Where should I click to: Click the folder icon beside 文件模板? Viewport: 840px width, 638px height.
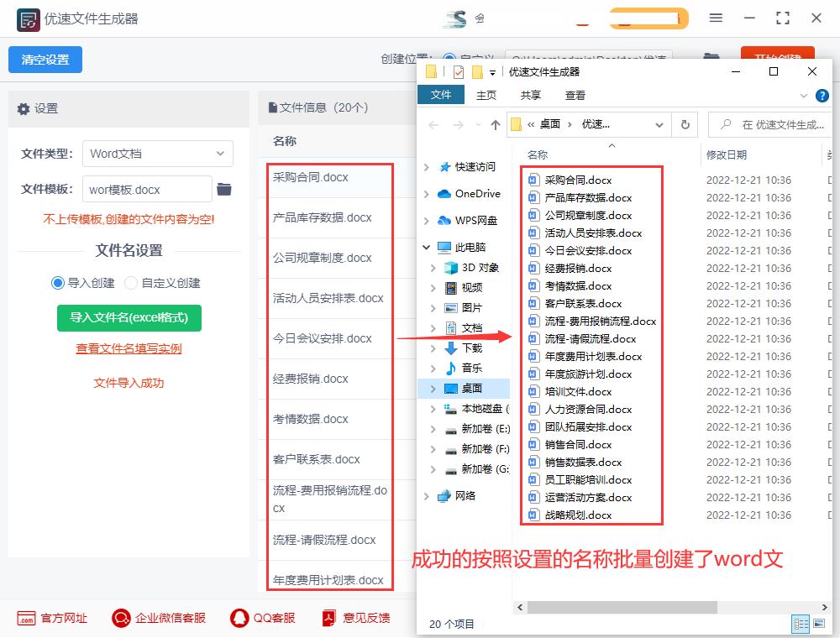click(x=224, y=190)
